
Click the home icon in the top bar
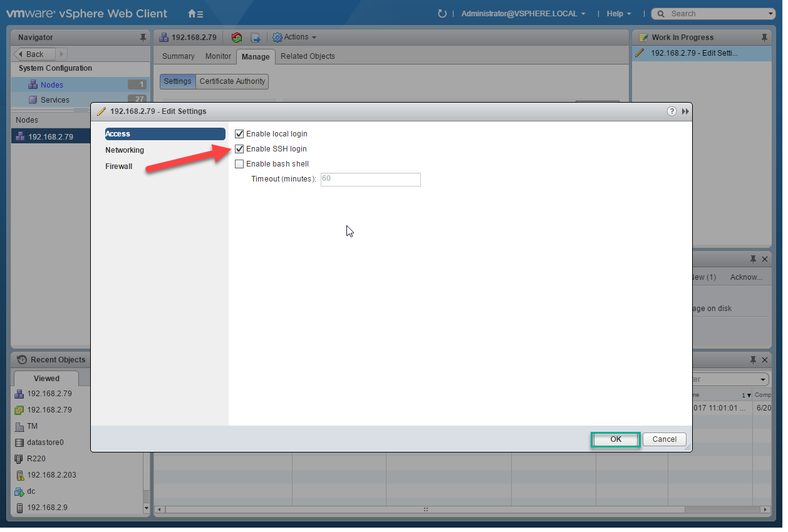coord(192,13)
